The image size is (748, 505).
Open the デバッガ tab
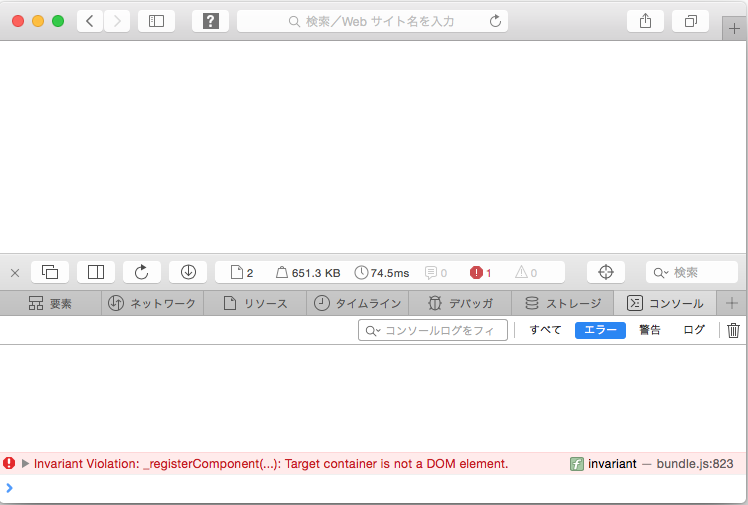coord(460,303)
